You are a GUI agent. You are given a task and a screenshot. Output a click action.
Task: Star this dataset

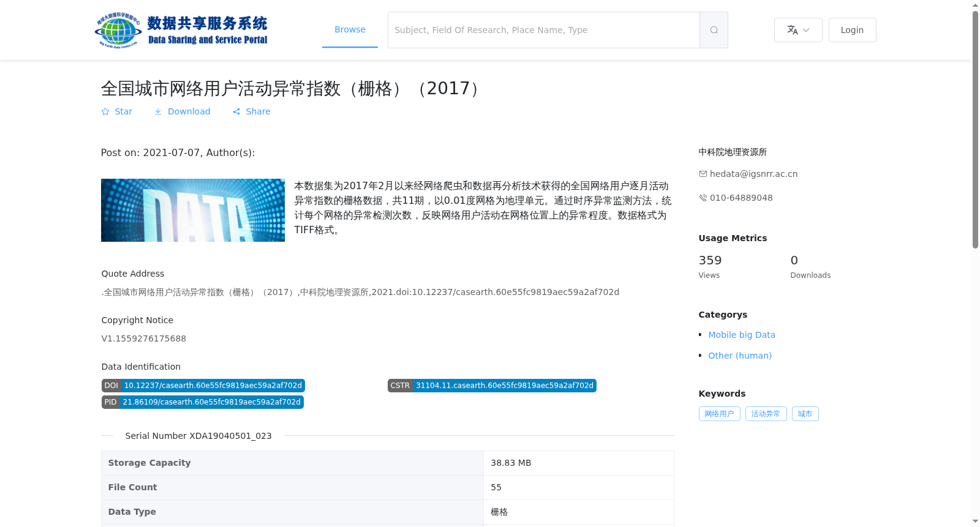tap(117, 111)
